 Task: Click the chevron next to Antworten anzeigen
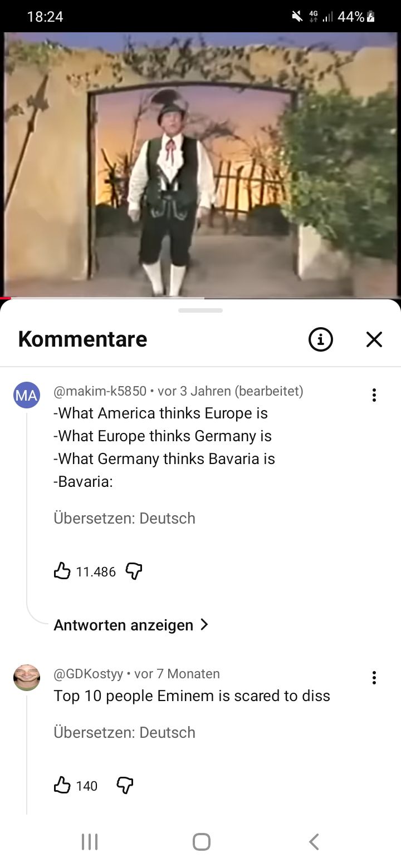coord(204,625)
